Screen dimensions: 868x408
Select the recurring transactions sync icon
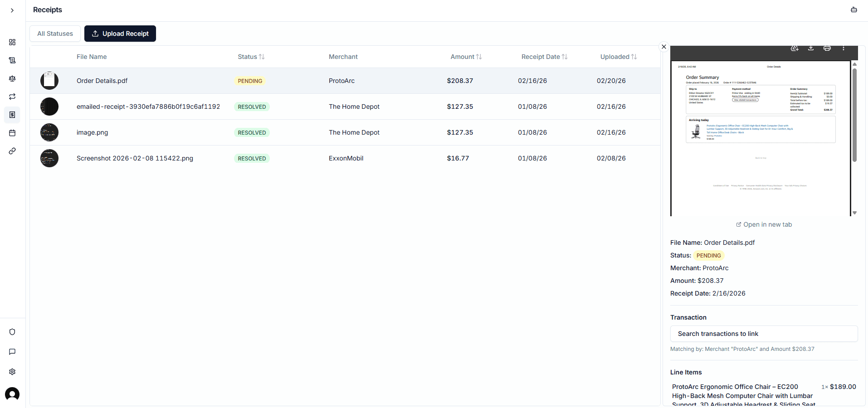click(x=12, y=97)
